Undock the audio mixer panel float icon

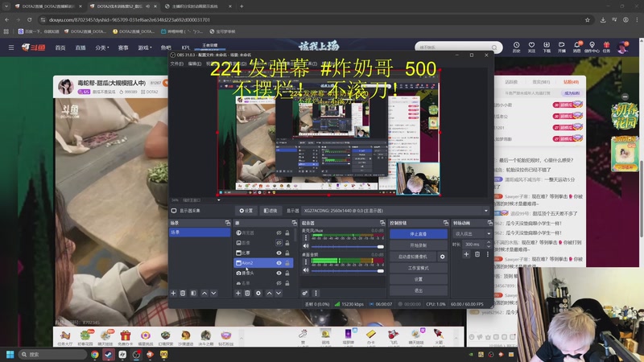coord(382,223)
